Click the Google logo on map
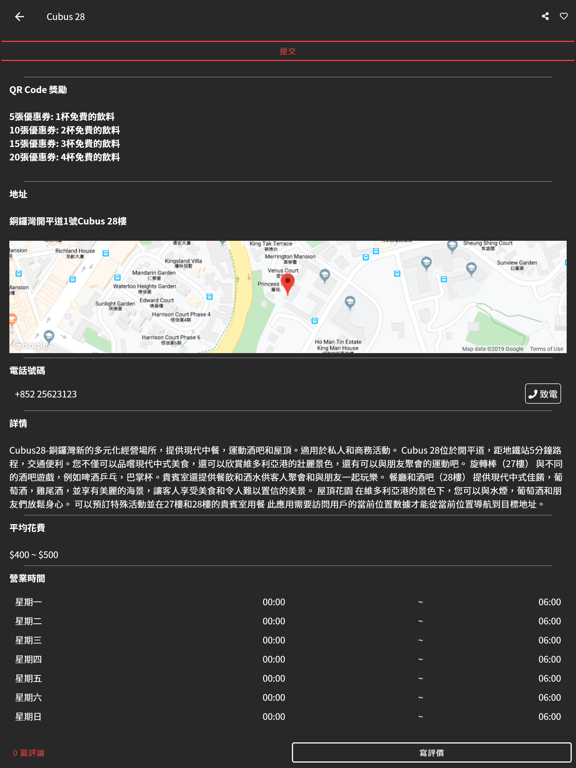576x768 pixels. click(30, 345)
